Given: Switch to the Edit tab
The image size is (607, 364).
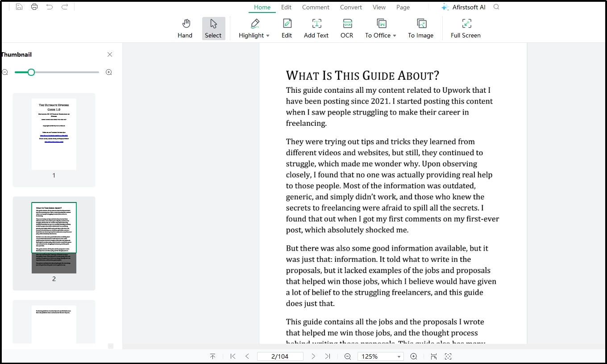Looking at the screenshot, I should 286,7.
